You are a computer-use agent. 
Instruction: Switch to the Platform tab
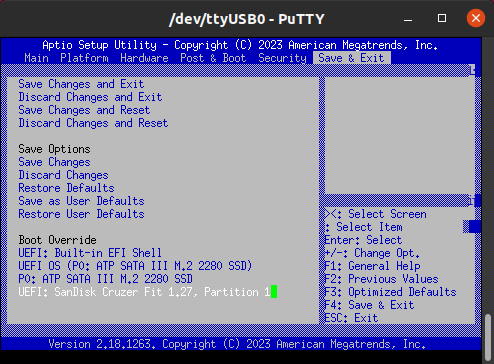click(x=84, y=58)
